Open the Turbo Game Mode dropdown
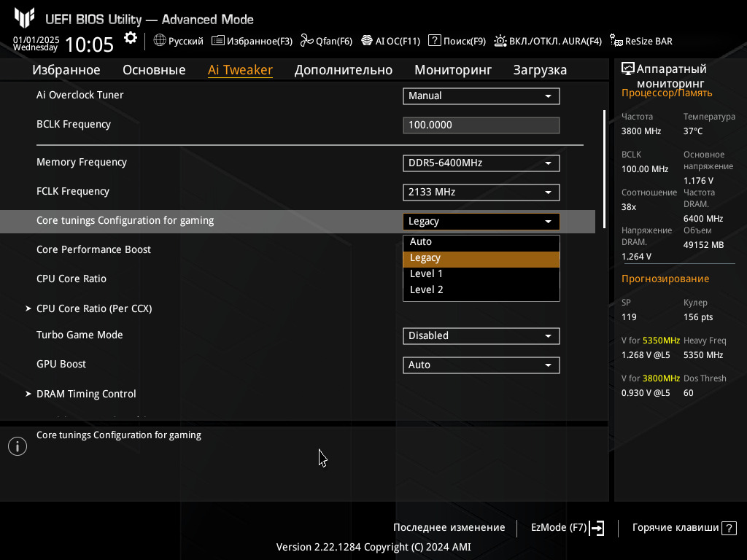 [x=481, y=335]
